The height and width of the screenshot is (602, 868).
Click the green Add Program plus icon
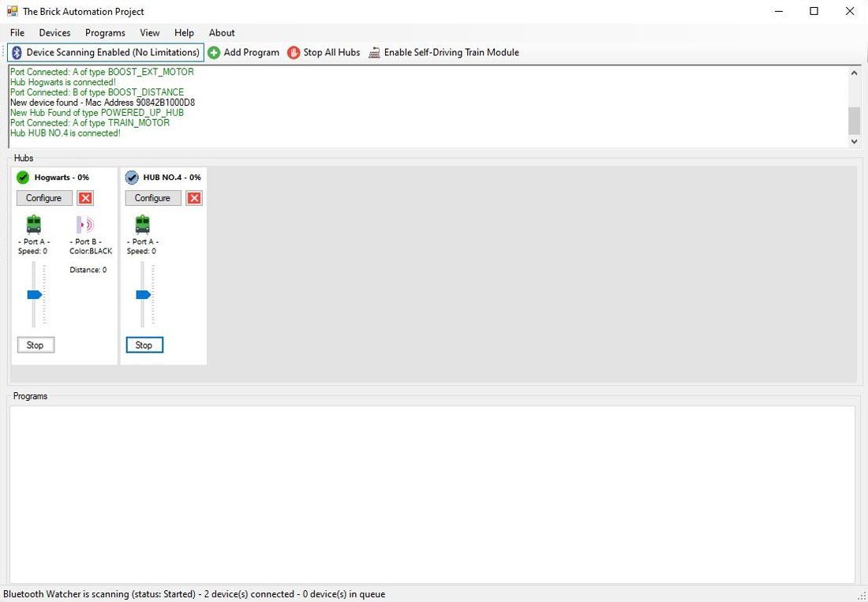[x=214, y=53]
